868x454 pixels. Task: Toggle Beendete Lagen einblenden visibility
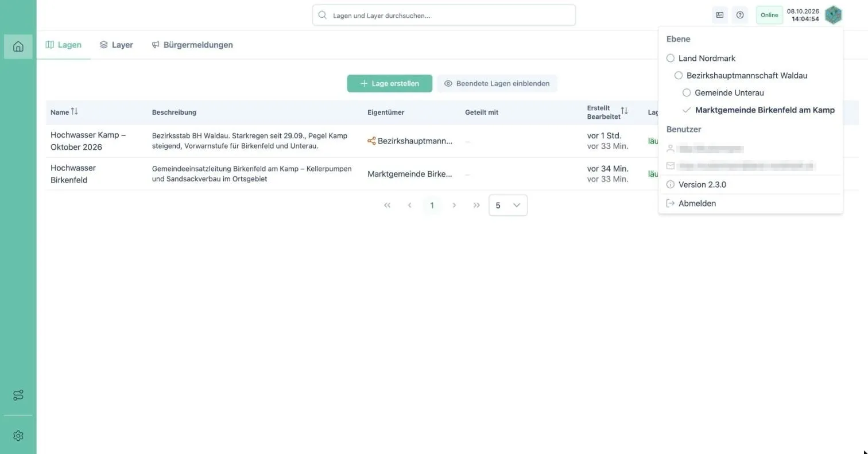click(497, 83)
